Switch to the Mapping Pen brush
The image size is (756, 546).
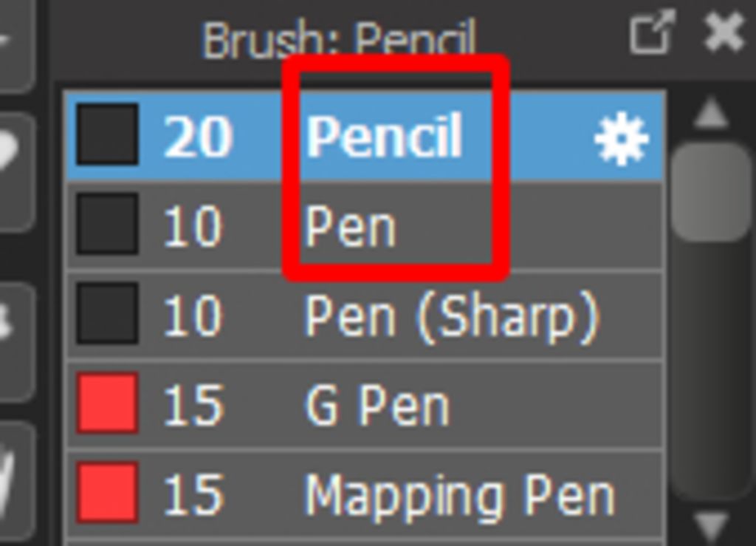point(459,495)
